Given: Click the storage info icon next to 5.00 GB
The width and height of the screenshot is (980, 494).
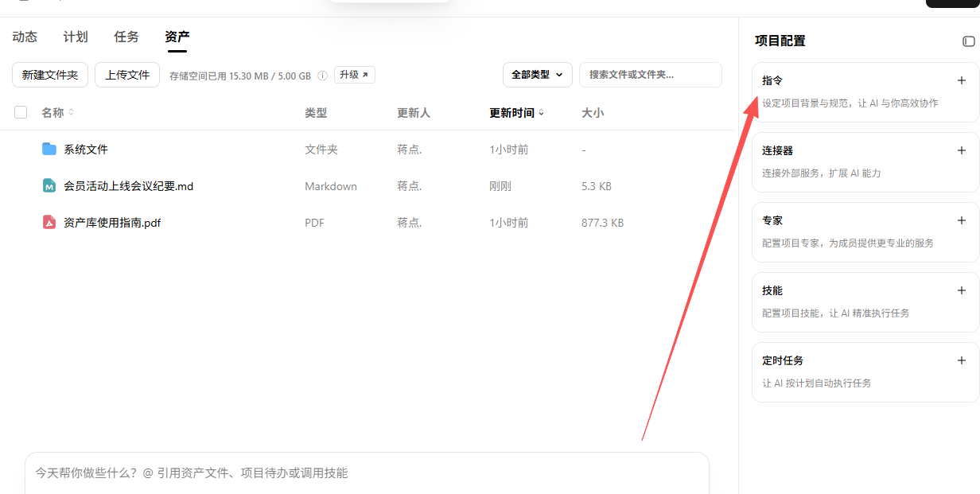Looking at the screenshot, I should pos(323,76).
